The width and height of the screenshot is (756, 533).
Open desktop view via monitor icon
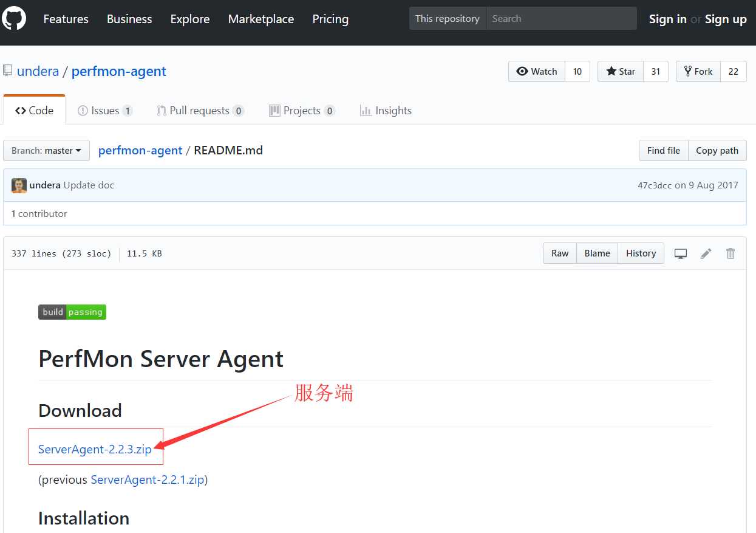(x=681, y=253)
